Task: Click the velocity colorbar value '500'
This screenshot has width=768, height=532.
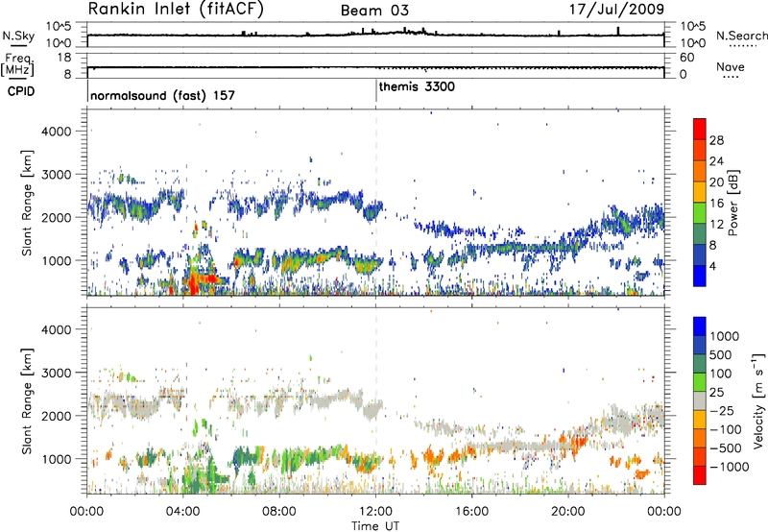Action: pyautogui.click(x=720, y=354)
